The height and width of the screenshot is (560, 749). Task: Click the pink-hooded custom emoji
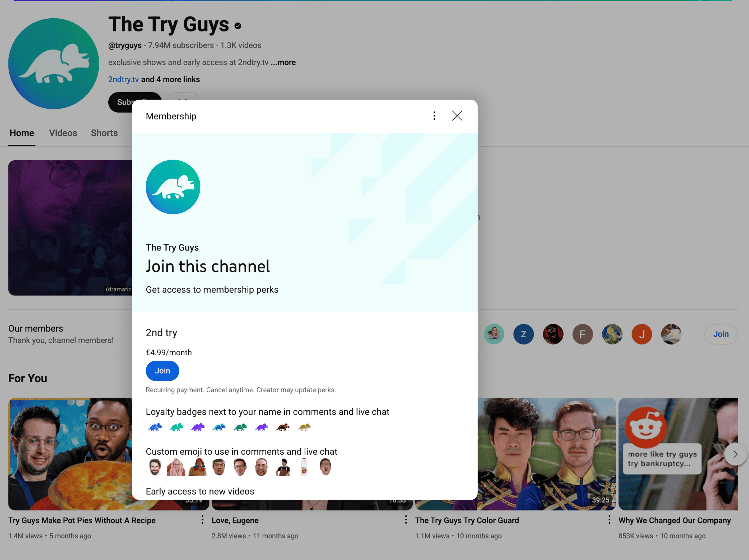tap(176, 467)
